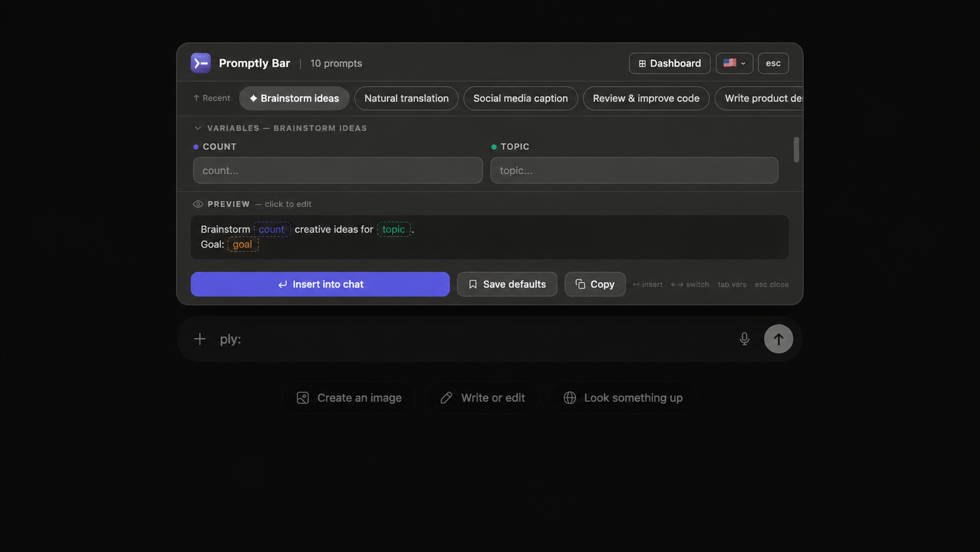Viewport: 980px width, 552px height.
Task: Save defaults for this prompt
Action: point(507,284)
